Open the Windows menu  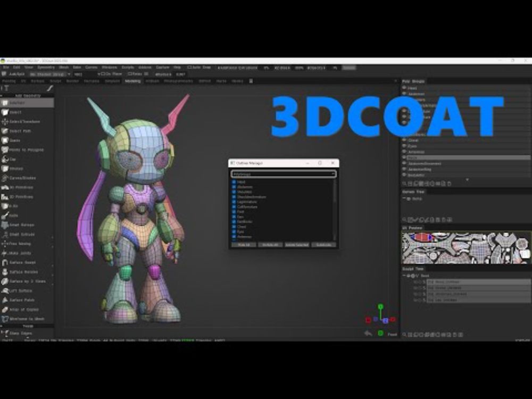[x=109, y=68]
